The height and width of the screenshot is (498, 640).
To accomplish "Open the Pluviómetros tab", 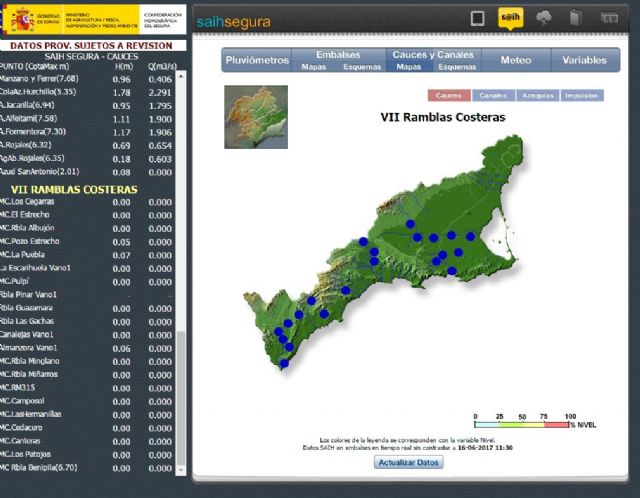I will (x=257, y=60).
